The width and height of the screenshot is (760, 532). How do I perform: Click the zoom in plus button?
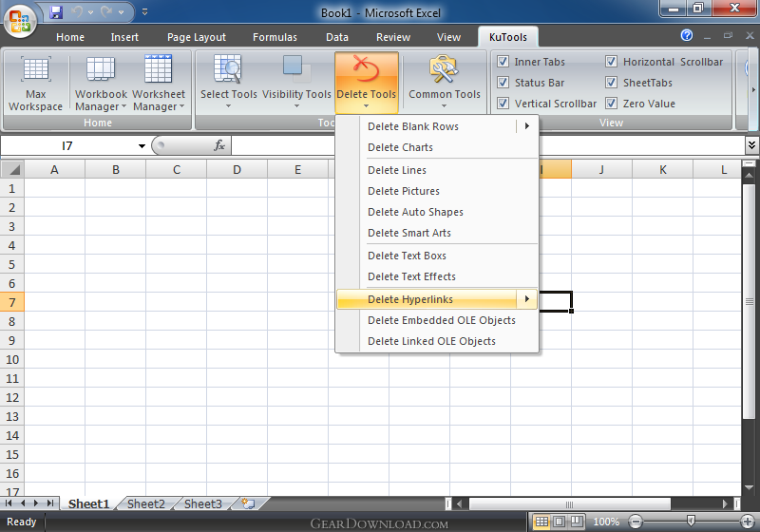pyautogui.click(x=748, y=522)
